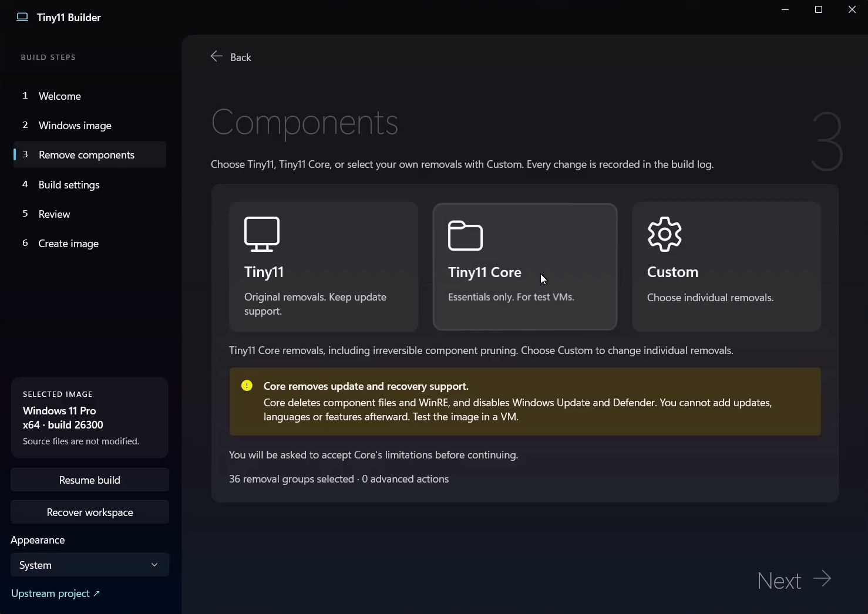
Task: Open step 5 Review
Action: coord(90,214)
